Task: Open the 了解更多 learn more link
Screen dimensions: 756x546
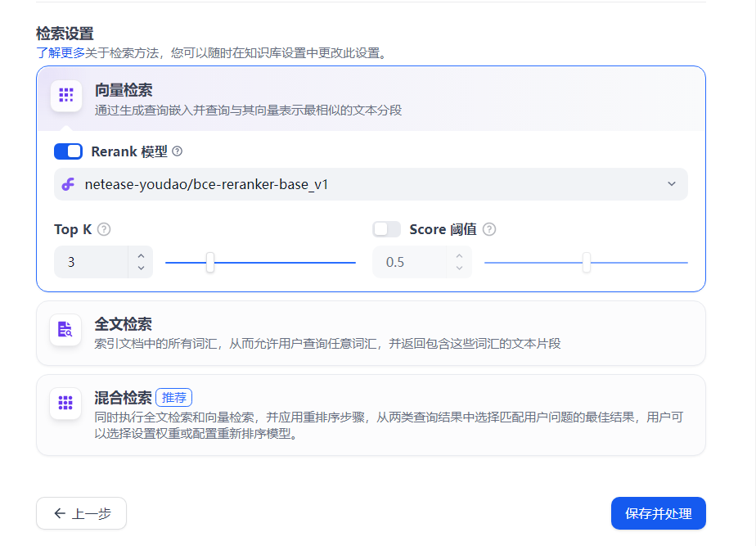Action: (60, 53)
